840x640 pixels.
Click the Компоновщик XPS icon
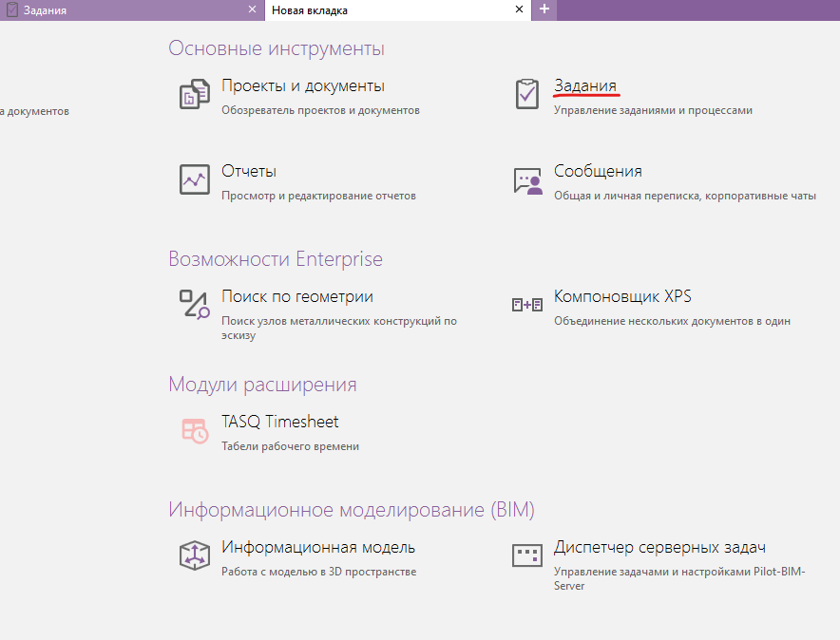pos(526,305)
